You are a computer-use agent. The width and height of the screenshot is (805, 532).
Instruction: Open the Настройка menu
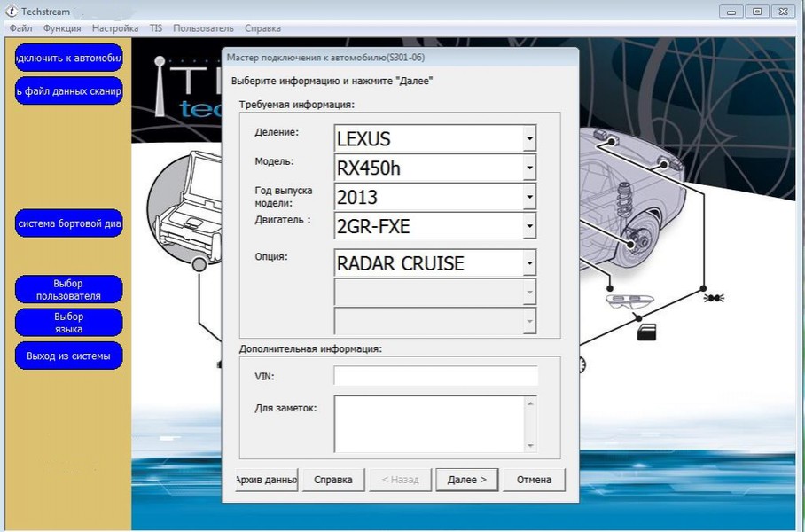115,28
